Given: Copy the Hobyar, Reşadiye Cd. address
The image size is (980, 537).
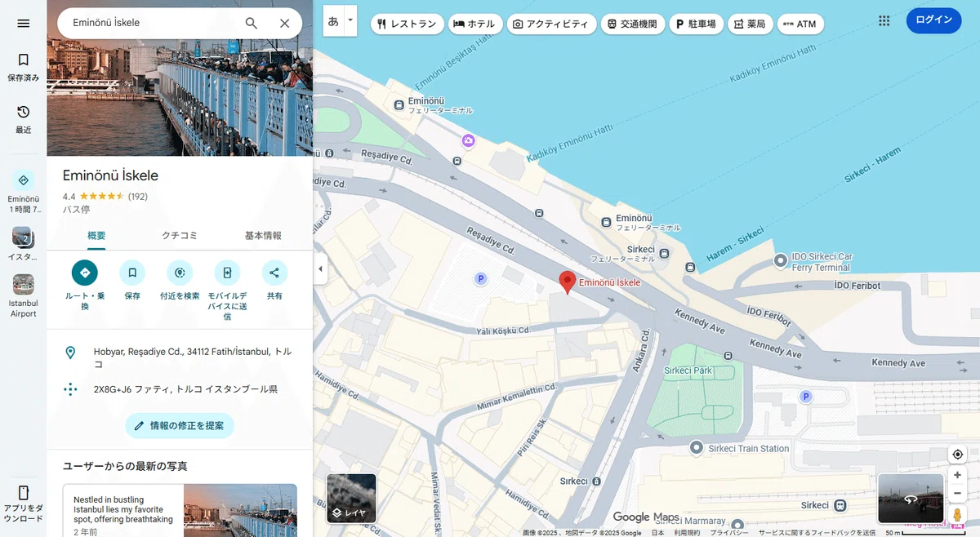Looking at the screenshot, I should tap(180, 357).
